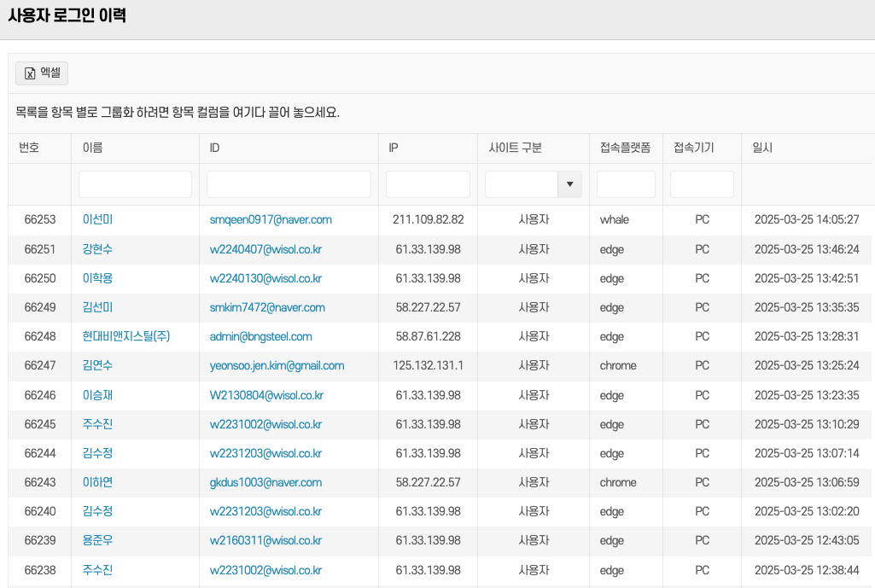Open user link 현대비앤지스틸(주)
This screenshot has height=588, width=875.
[x=126, y=337]
